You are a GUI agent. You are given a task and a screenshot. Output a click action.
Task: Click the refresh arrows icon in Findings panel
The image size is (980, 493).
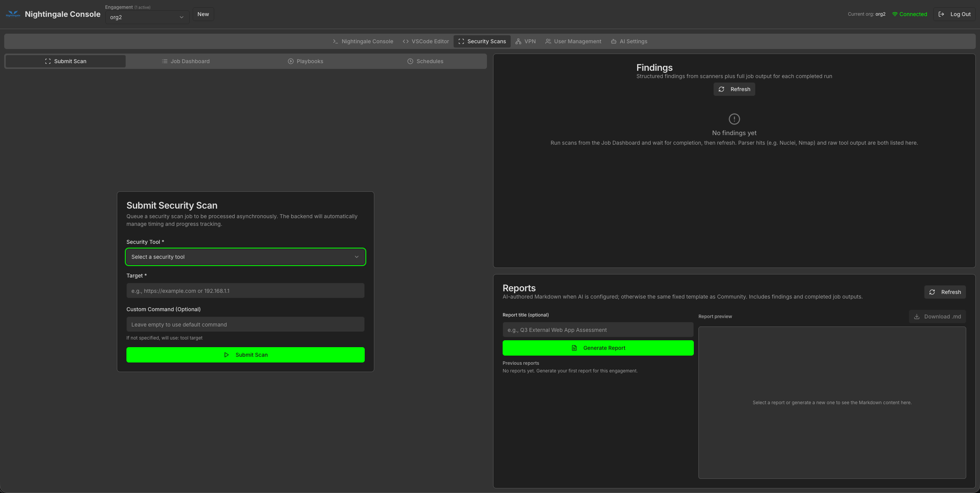(721, 89)
